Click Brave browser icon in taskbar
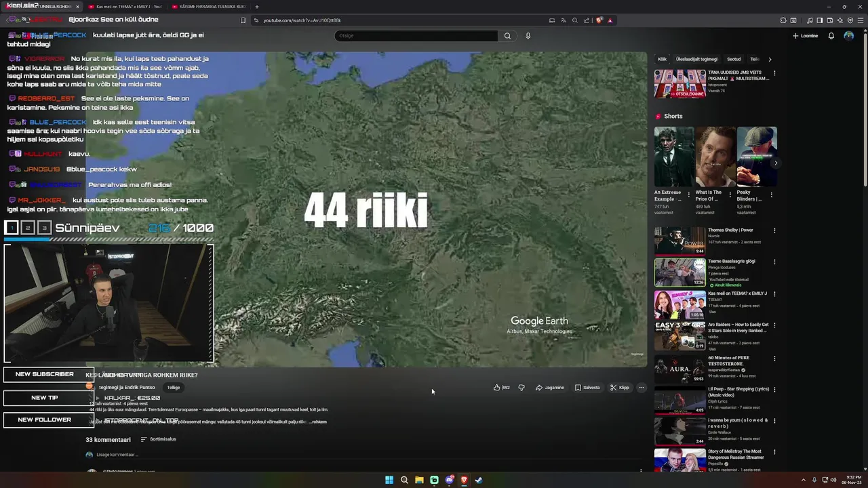This screenshot has width=868, height=488. pyautogui.click(x=464, y=480)
